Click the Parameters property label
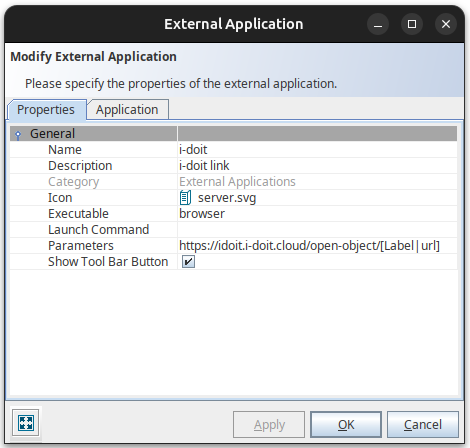 (x=81, y=246)
